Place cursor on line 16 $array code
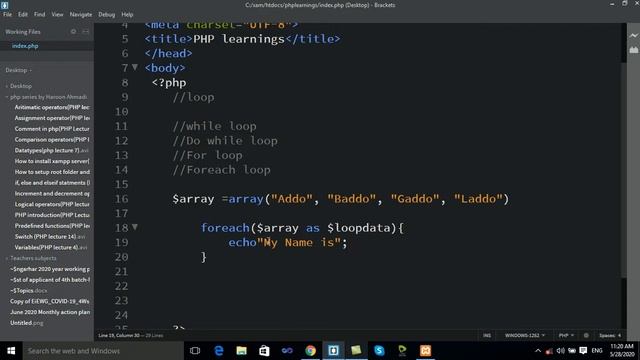The height and width of the screenshot is (360, 640). coord(340,199)
